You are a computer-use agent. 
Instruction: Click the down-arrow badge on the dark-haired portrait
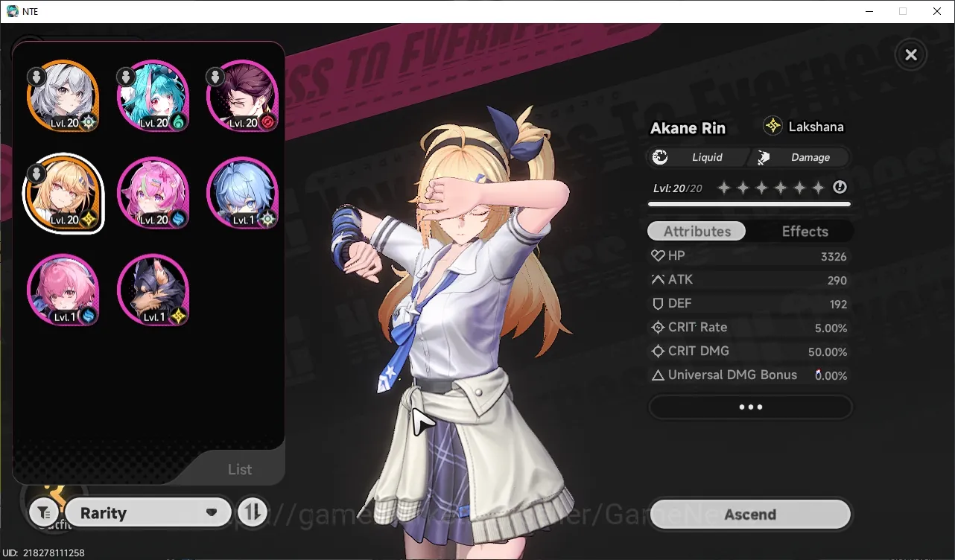[215, 77]
